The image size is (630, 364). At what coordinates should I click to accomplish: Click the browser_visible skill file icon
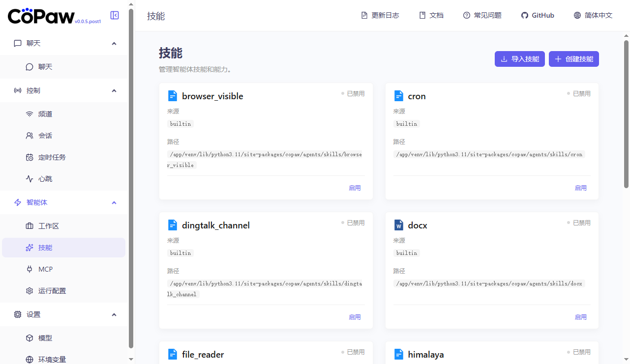(173, 96)
